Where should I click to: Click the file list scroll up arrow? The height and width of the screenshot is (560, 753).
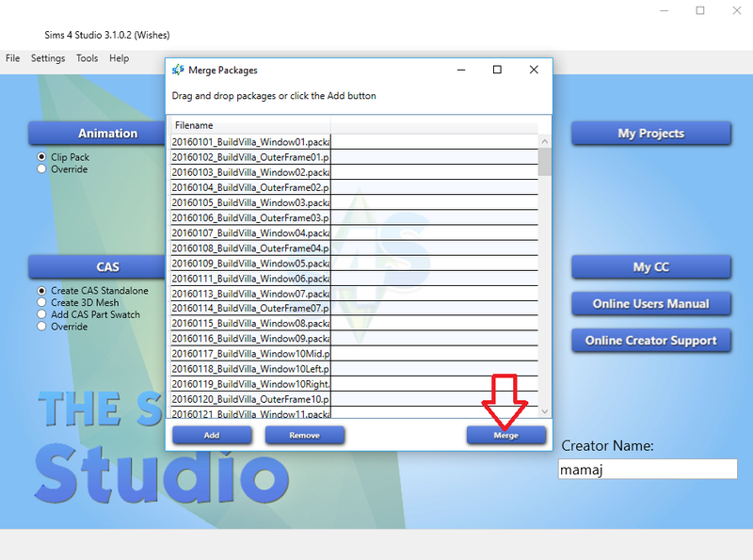[x=545, y=141]
